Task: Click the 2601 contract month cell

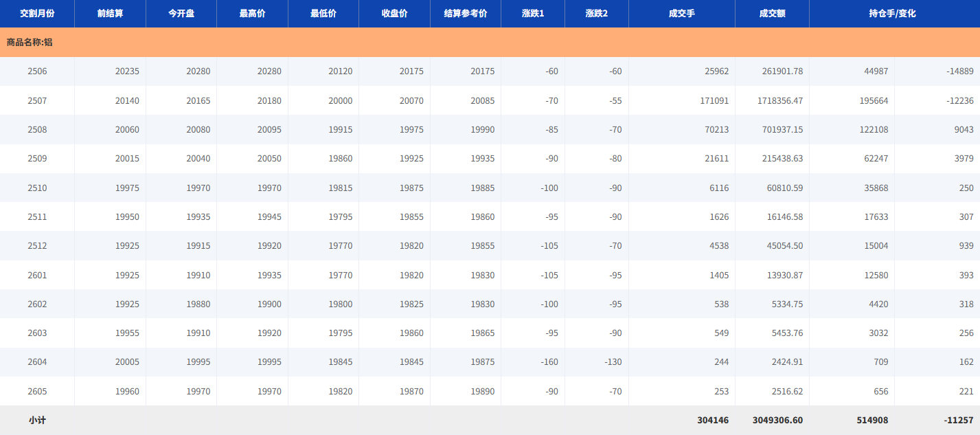Action: [37, 275]
